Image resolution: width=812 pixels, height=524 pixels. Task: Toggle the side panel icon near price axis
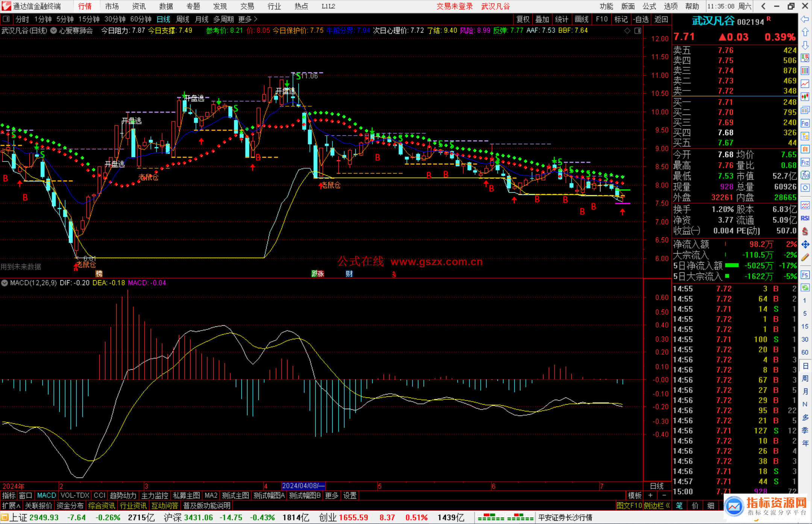click(638, 31)
